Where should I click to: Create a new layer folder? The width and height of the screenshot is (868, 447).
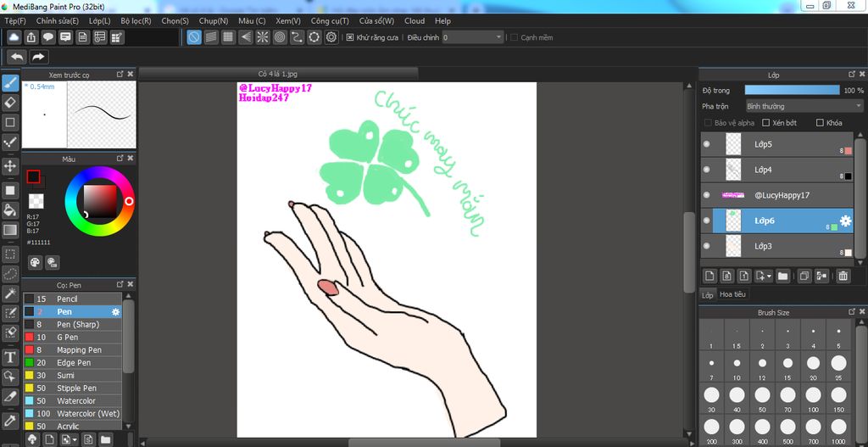click(782, 276)
